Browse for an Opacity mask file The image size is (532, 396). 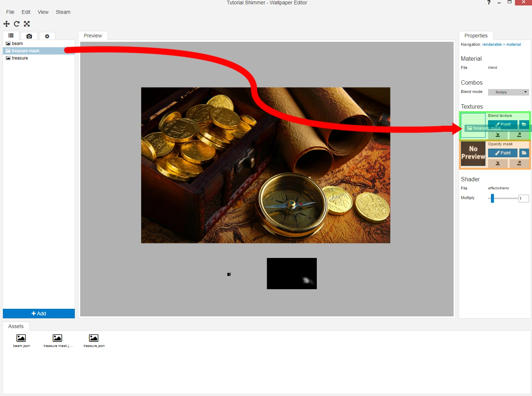click(x=524, y=153)
